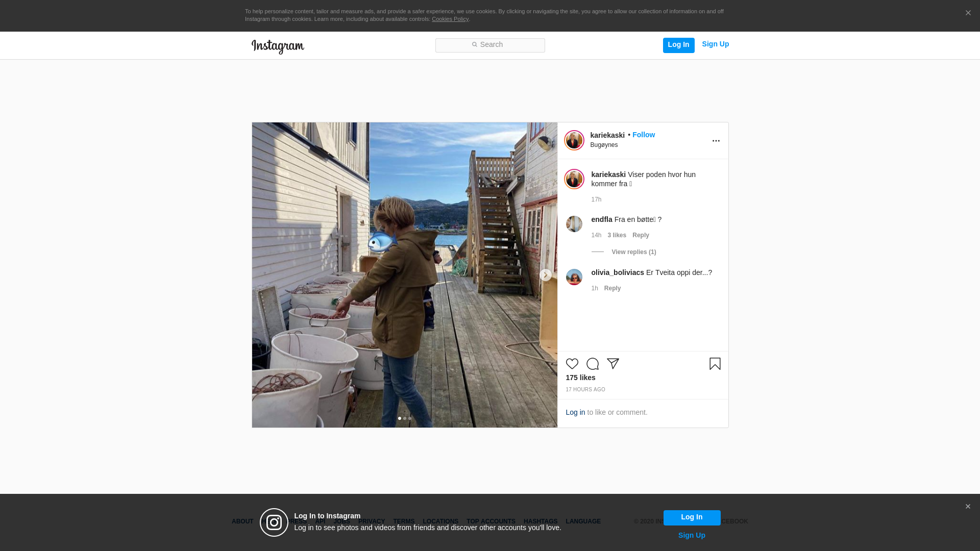Open the LANGUAGE footer selector
Viewport: 980px width, 551px height.
583,521
